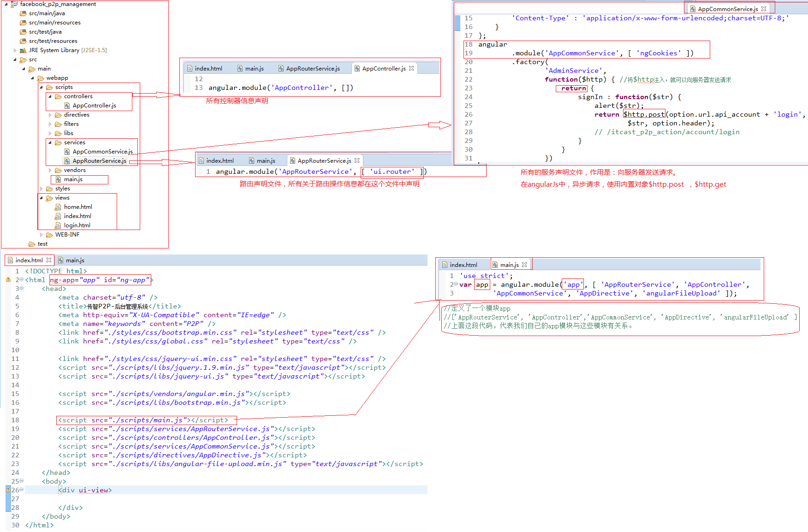Collapse the src folder tree node
Image resolution: width=808 pixels, height=532 pixels.
click(15, 59)
